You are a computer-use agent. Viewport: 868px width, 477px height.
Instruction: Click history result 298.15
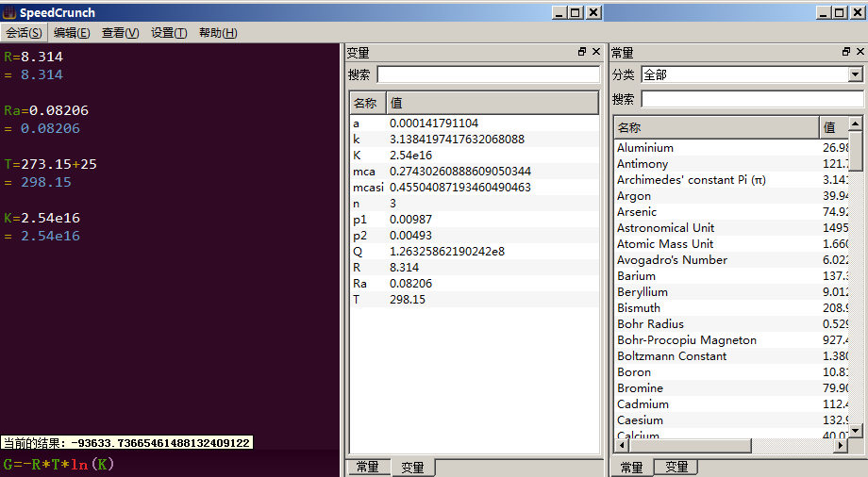coord(46,182)
